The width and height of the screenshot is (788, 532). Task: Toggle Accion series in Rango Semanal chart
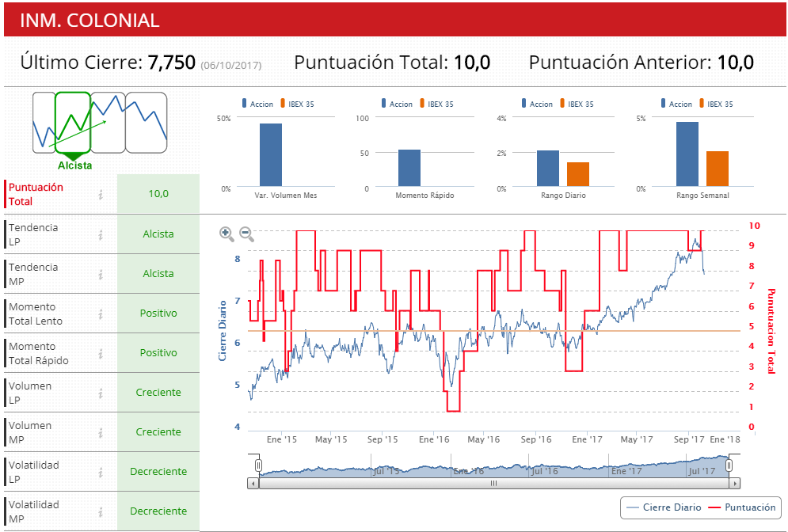pos(676,104)
